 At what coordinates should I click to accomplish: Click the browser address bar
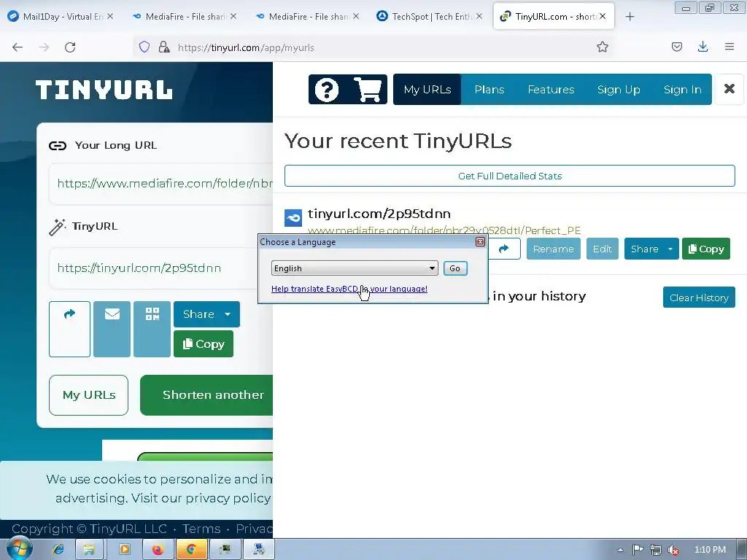371,47
